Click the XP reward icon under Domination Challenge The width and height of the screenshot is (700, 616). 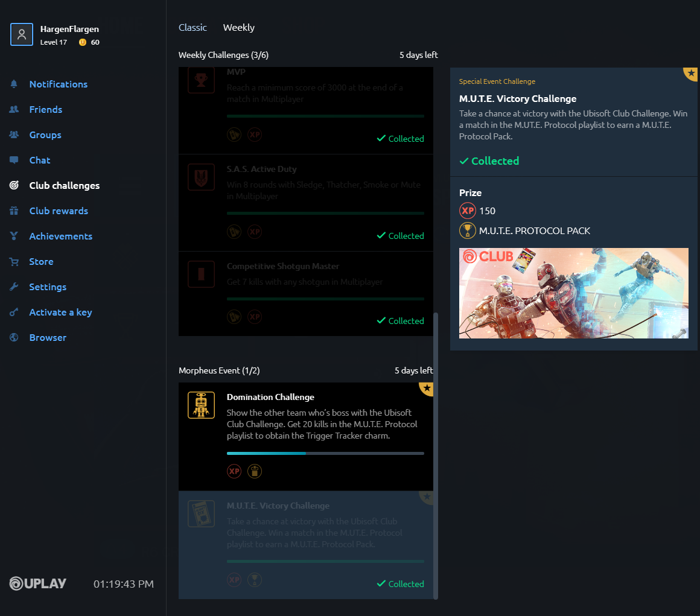[234, 471]
